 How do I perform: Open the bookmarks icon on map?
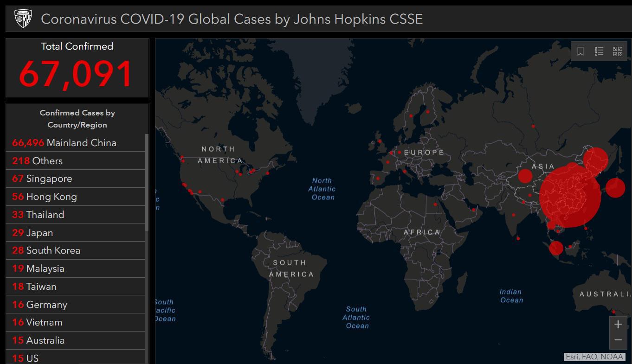(580, 51)
